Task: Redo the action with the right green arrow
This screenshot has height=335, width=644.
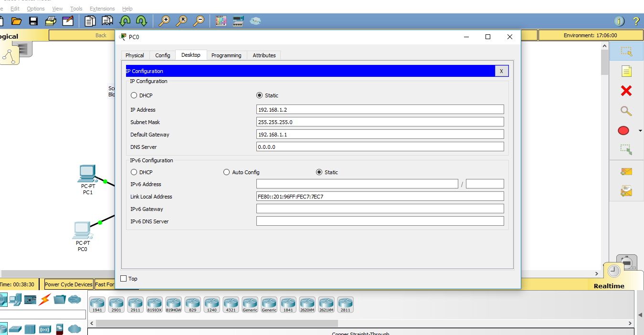Action: (141, 21)
